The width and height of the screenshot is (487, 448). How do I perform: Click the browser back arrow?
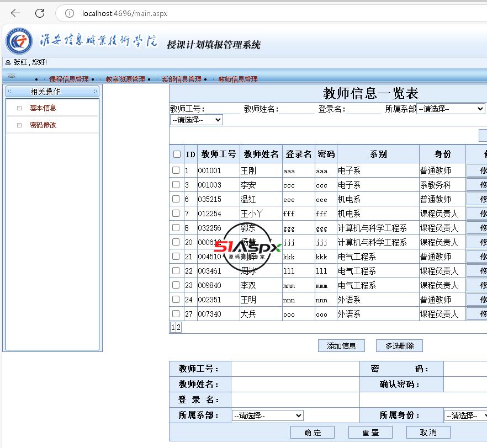(x=15, y=13)
